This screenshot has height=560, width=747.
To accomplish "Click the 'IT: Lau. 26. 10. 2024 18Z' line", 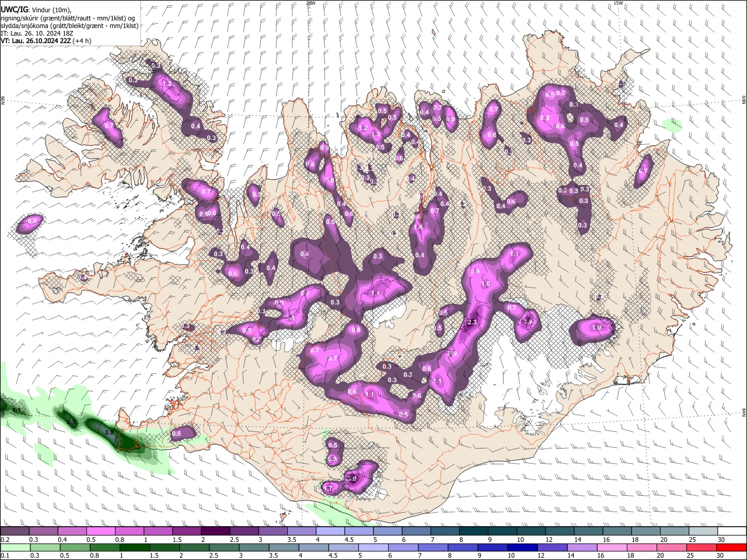I will pos(37,33).
